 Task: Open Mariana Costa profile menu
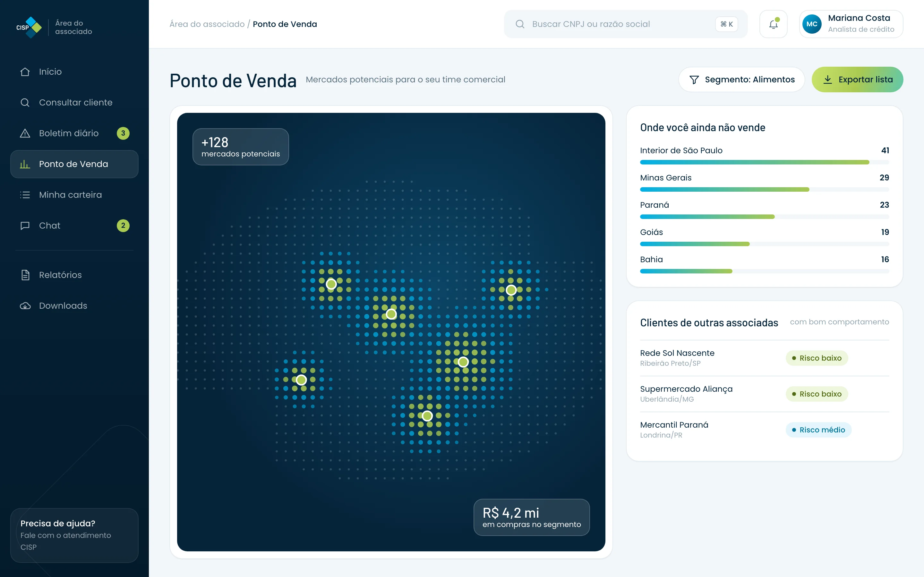point(851,24)
